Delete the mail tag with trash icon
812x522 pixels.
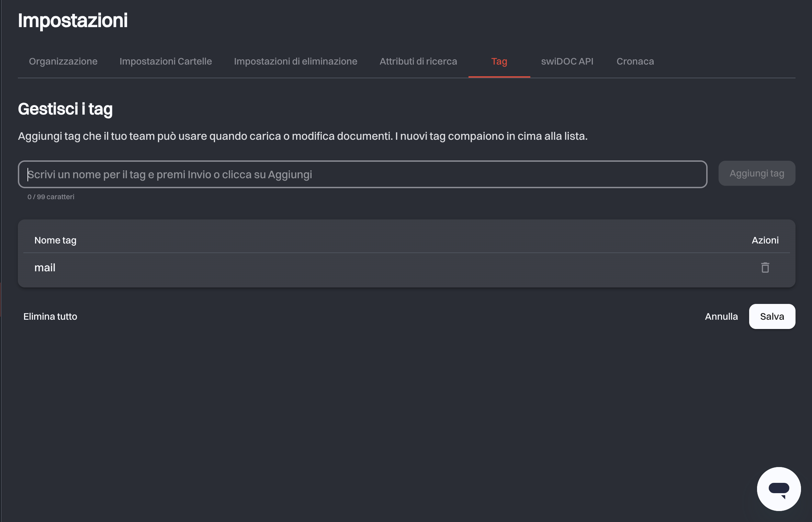click(765, 268)
